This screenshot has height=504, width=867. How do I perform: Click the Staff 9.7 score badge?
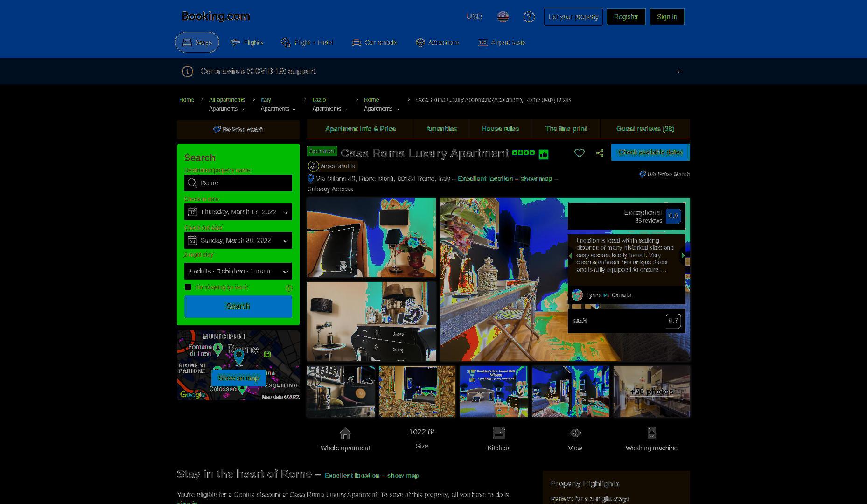tap(673, 321)
